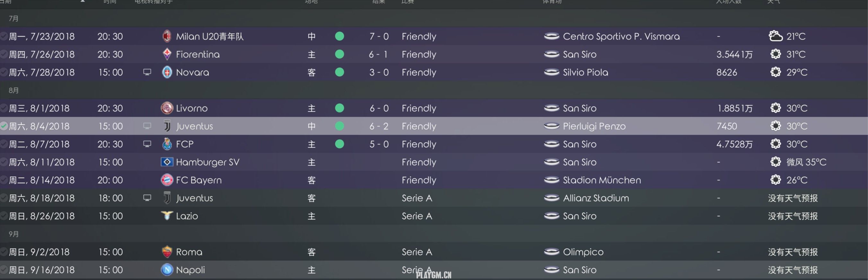Select the 7月 month section header

[x=434, y=18]
